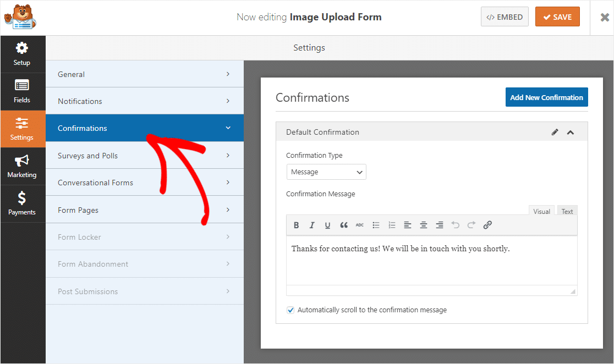Expand the Notifications settings section
The width and height of the screenshot is (614, 364).
[x=144, y=101]
